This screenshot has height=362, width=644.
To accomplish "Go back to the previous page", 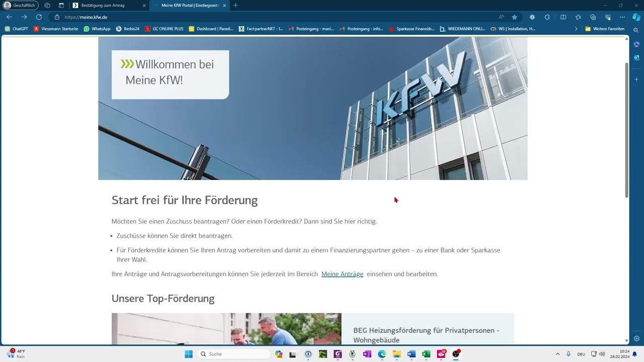I will (x=9, y=17).
